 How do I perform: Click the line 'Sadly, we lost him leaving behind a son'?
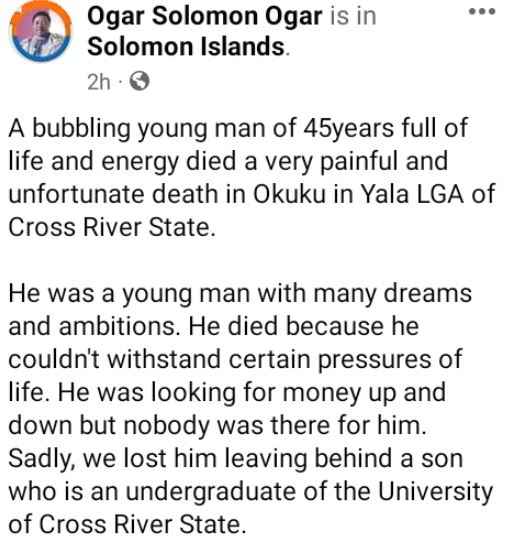tap(235, 459)
